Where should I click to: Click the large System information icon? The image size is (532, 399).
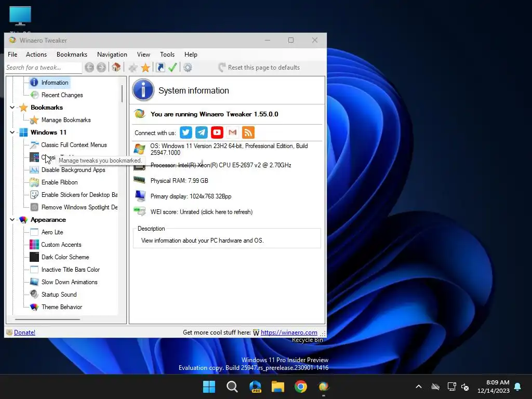click(x=143, y=90)
